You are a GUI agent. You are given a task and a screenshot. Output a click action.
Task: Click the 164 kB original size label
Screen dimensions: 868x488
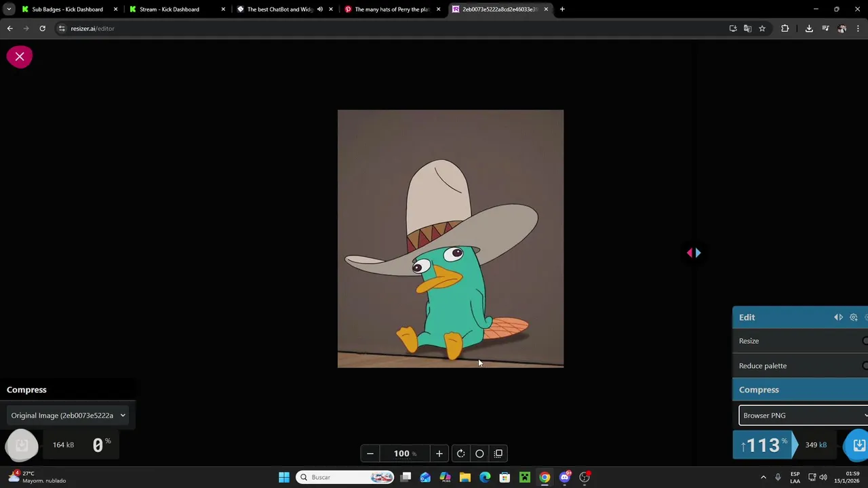click(63, 445)
